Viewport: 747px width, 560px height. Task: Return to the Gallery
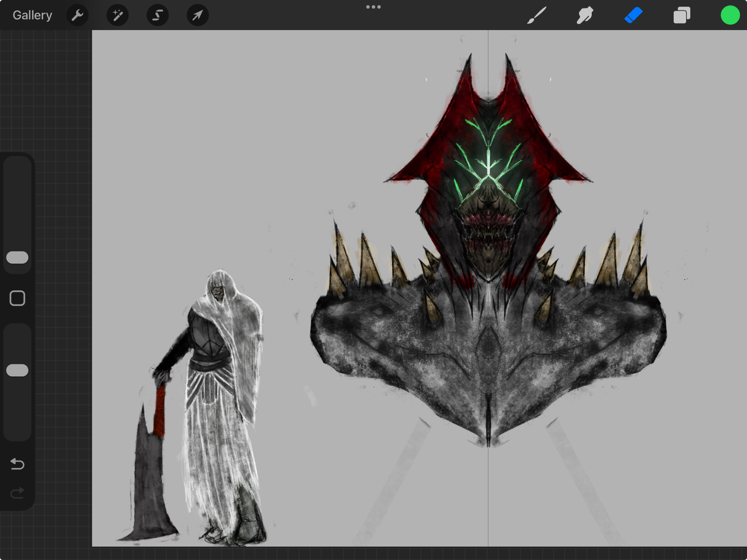pyautogui.click(x=32, y=15)
